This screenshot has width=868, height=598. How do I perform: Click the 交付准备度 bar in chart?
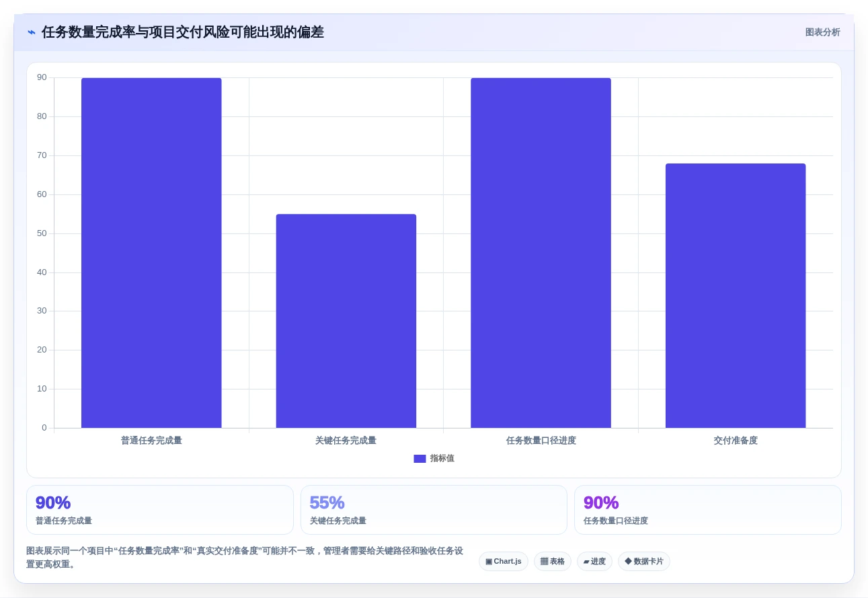pos(736,296)
